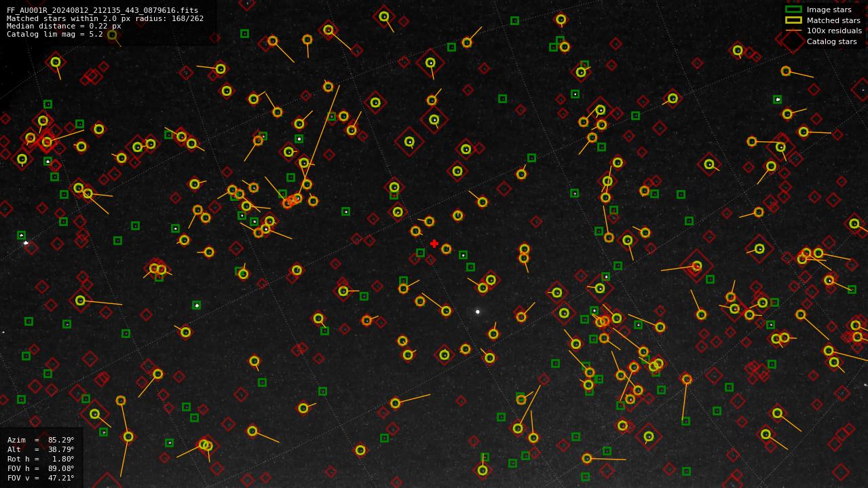Click the "Rot h = 1.80°" readout

pyautogui.click(x=41, y=459)
